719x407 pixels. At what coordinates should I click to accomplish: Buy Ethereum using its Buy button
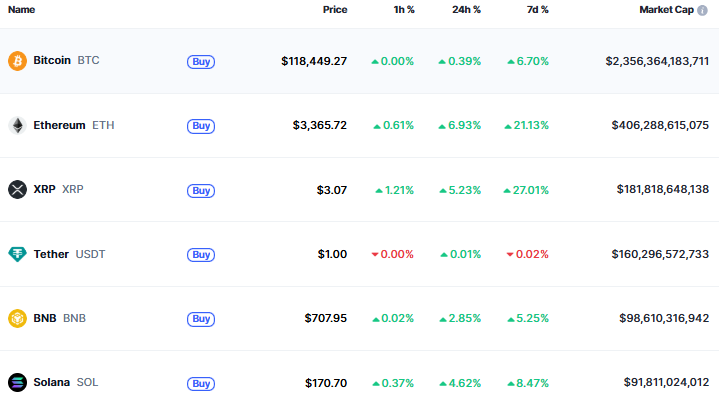point(201,126)
